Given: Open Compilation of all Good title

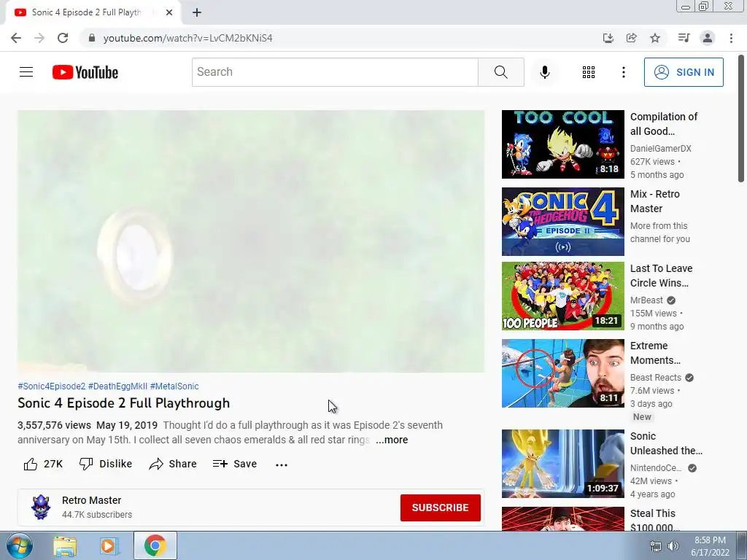Looking at the screenshot, I should [664, 124].
